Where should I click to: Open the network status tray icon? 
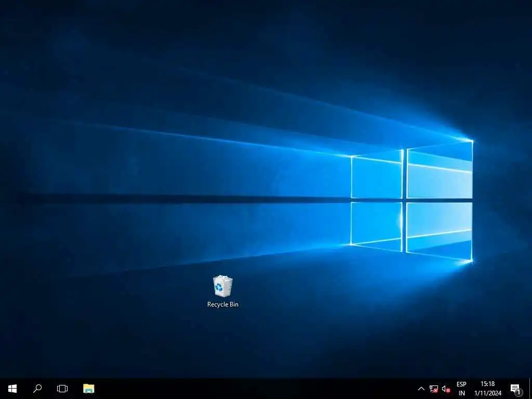coord(434,389)
